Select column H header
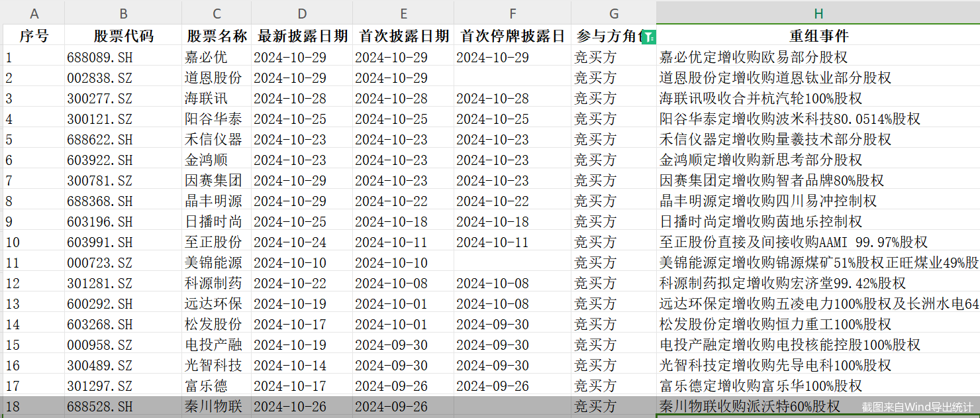This screenshot has width=980, height=418. [818, 14]
